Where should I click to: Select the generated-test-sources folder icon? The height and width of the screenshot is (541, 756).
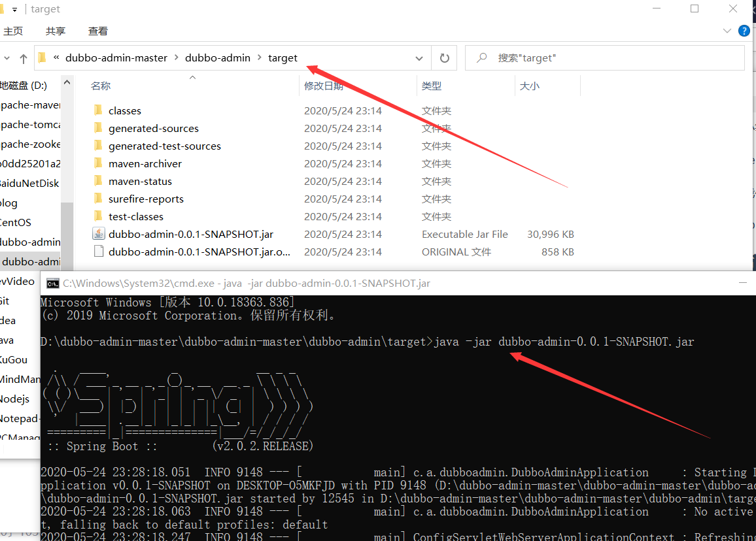98,146
